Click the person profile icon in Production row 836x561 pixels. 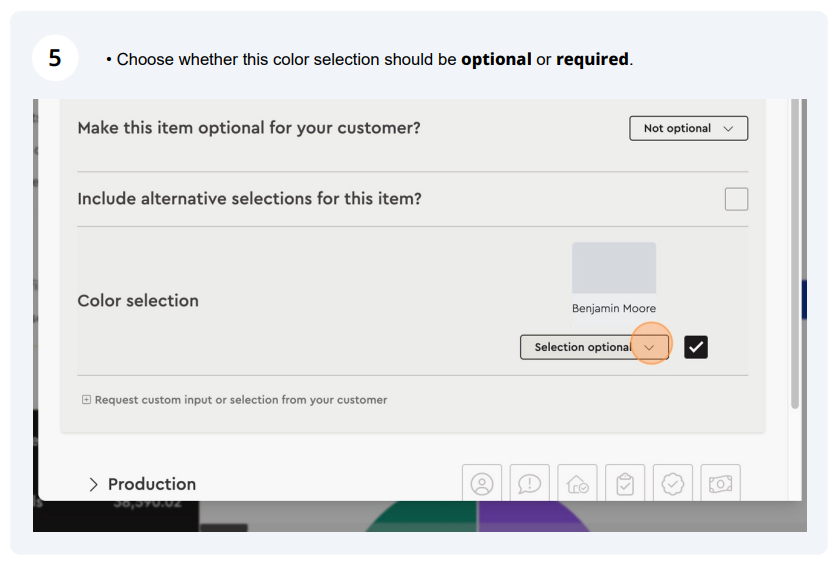pyautogui.click(x=481, y=483)
